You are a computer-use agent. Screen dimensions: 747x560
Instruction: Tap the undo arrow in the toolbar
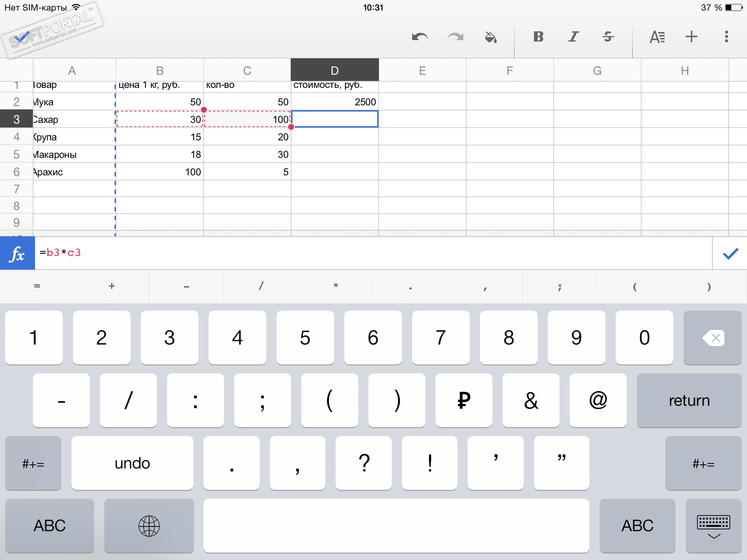click(419, 37)
